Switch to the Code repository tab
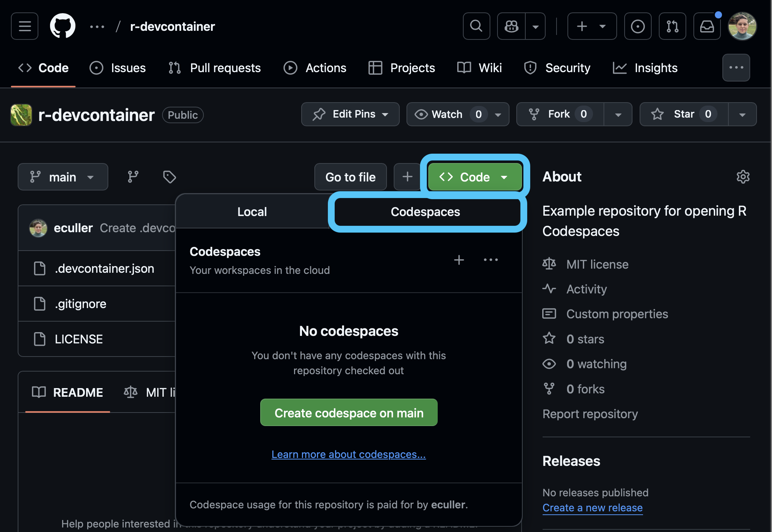 43,68
